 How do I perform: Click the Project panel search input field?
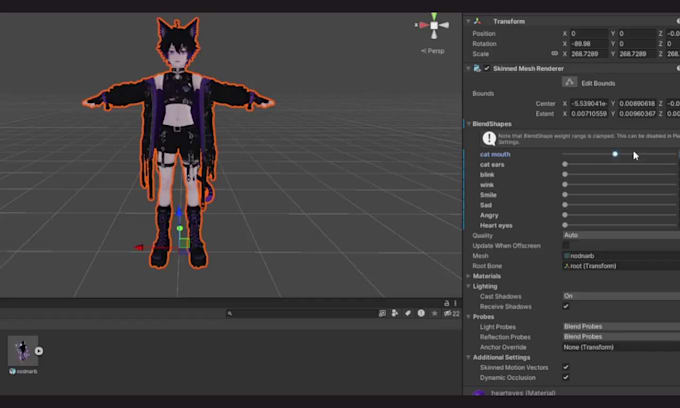[x=301, y=313]
